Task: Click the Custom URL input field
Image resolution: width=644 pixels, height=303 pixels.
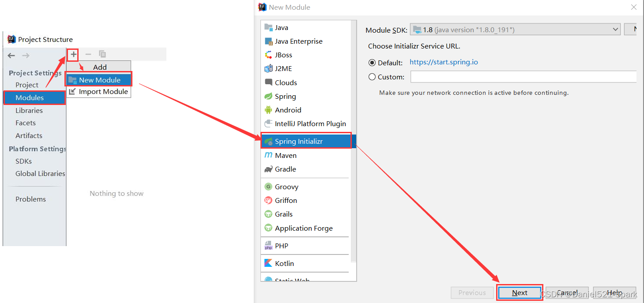Action: [x=523, y=77]
